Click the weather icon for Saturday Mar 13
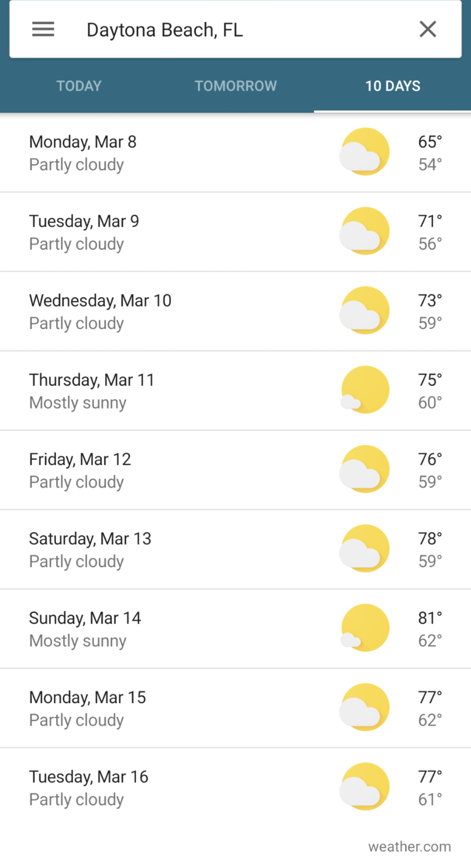 click(x=365, y=548)
